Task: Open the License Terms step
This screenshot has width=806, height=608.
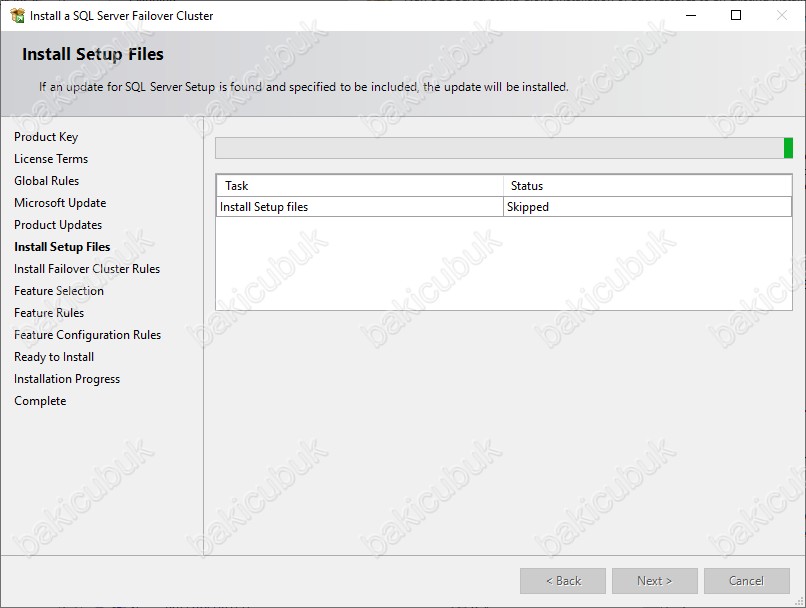Action: [x=51, y=159]
